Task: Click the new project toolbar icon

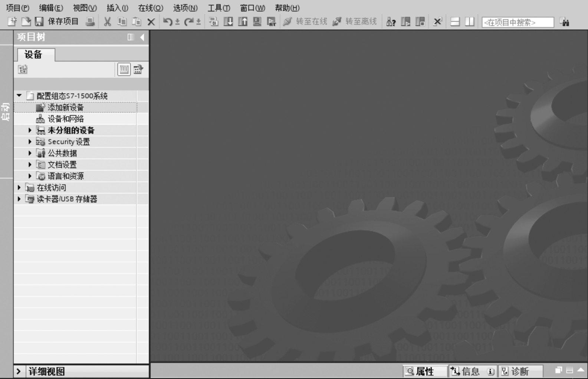Action: [12, 22]
